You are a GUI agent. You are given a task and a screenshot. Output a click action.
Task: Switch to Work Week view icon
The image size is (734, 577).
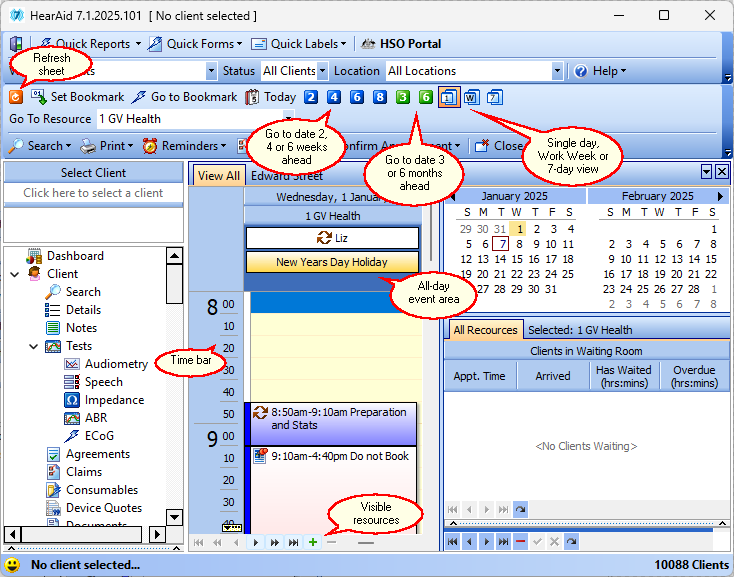pos(471,97)
